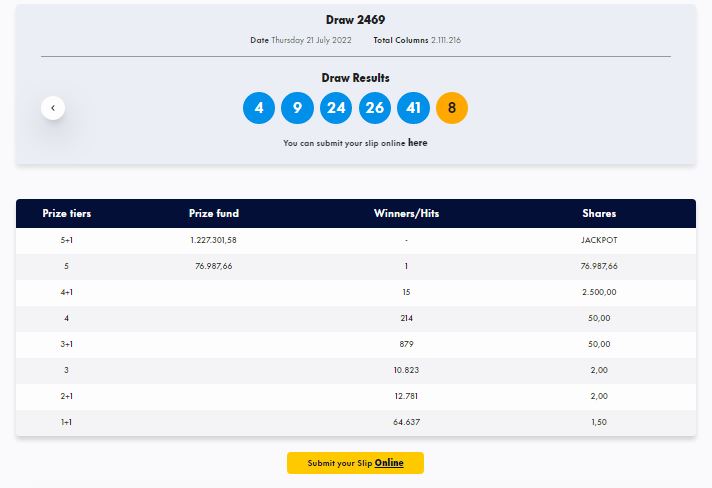712x488 pixels.
Task: Go to previous draw with left chevron
Action: [53, 108]
